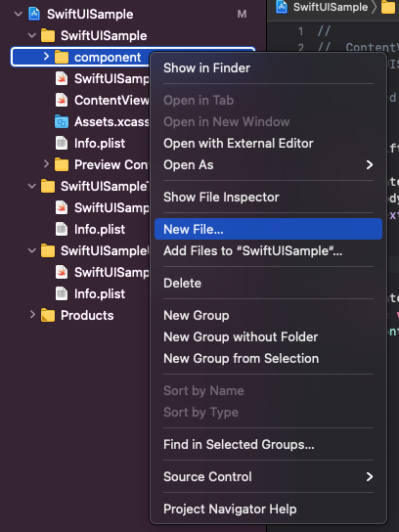Choose New Group without Folder
The width and height of the screenshot is (399, 532).
pos(268,337)
